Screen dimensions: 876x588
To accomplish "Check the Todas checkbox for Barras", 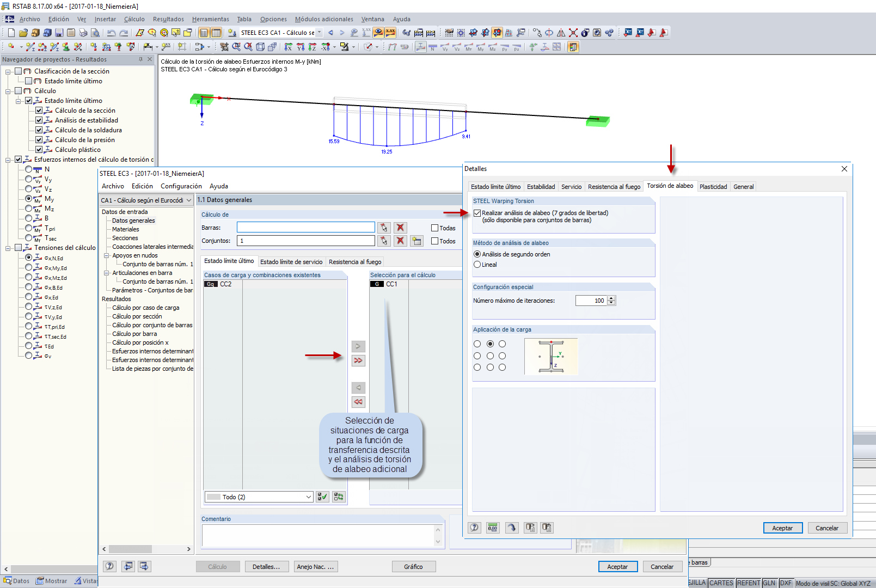I will point(434,228).
